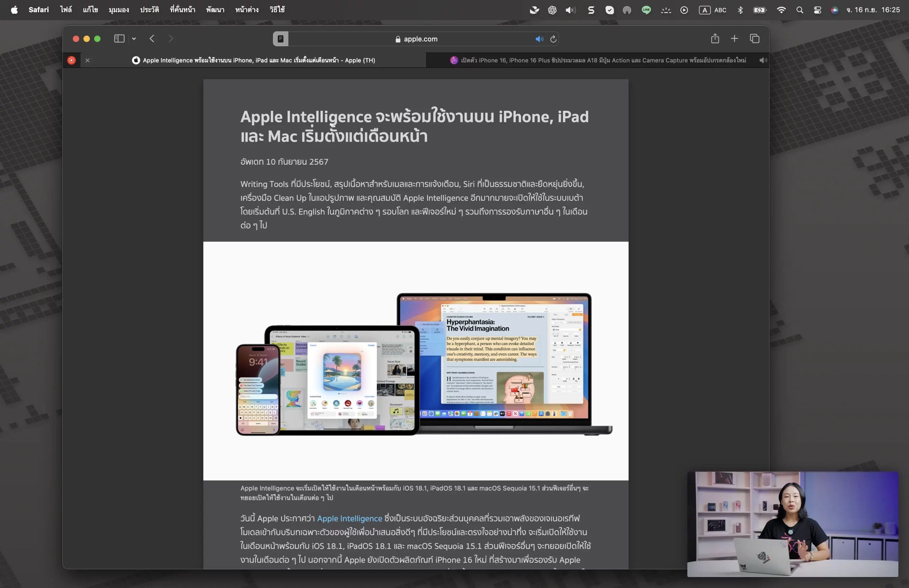Toggle the Safari sidebar
This screenshot has width=909, height=588.
[x=119, y=39]
